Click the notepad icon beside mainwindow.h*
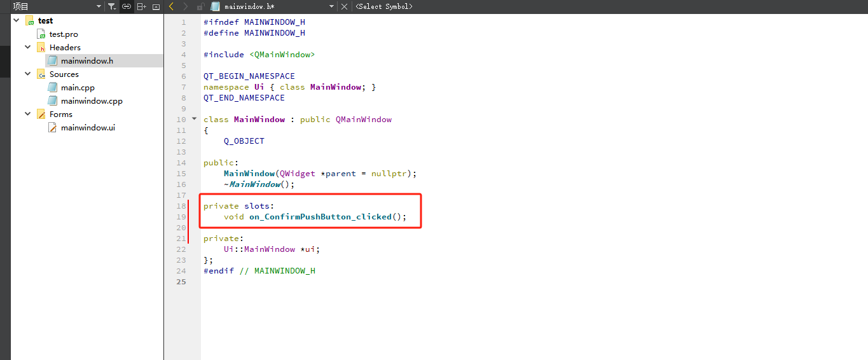 (x=215, y=6)
